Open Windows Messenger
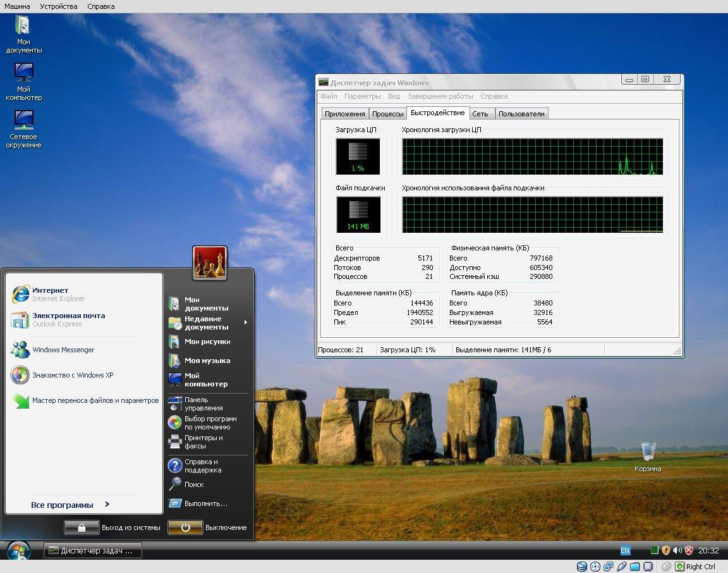 [63, 350]
